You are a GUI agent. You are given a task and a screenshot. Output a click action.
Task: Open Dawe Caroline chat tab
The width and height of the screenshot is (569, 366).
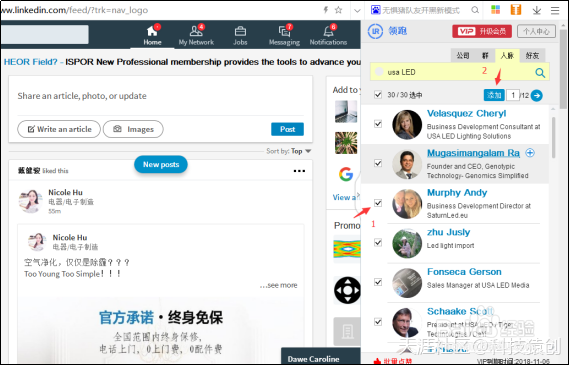point(321,356)
